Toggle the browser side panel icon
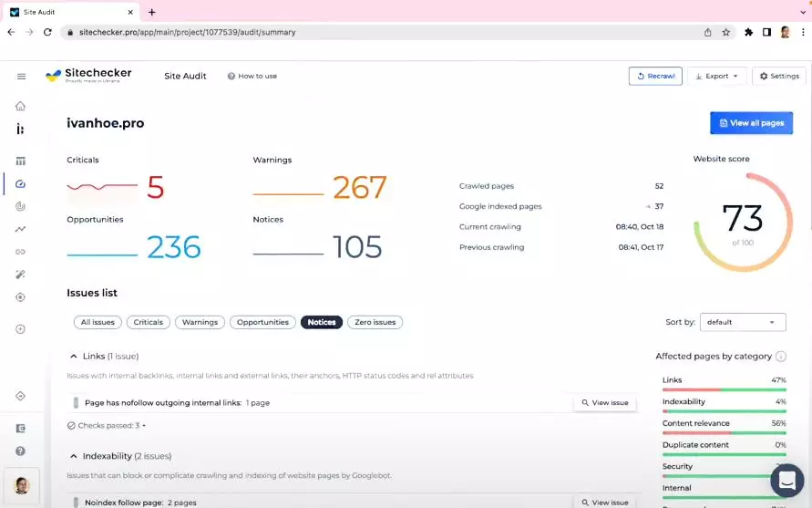This screenshot has height=508, width=812. click(766, 32)
